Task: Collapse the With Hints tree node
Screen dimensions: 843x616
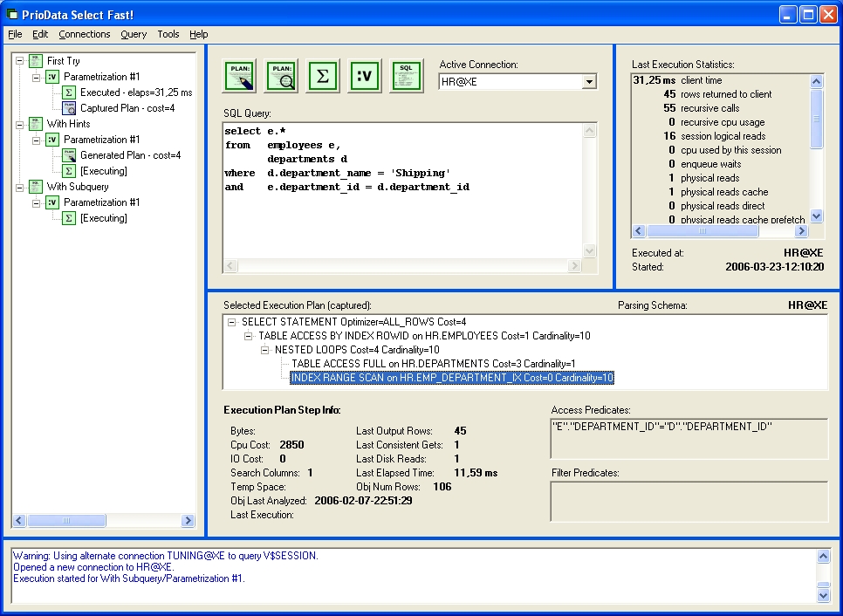Action: [x=20, y=124]
